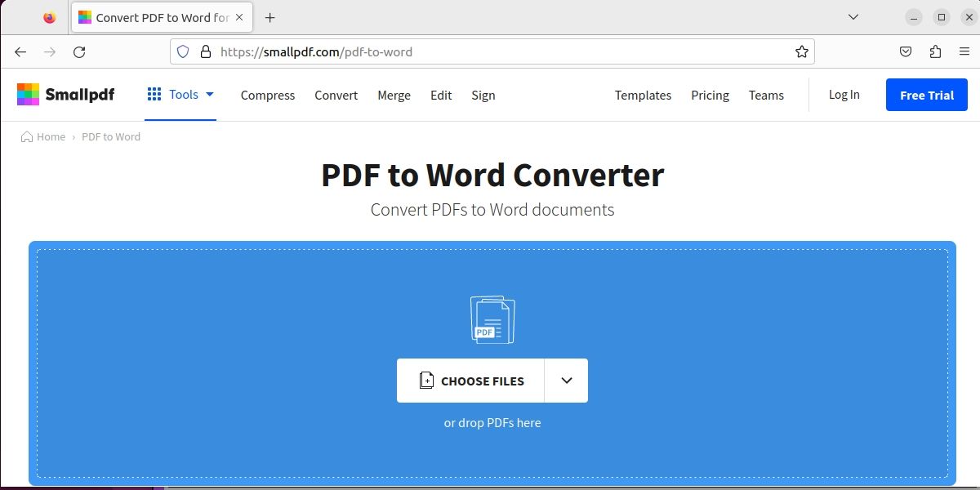Image resolution: width=980 pixels, height=490 pixels.
Task: Select Convert in the navigation menu
Action: tap(336, 96)
